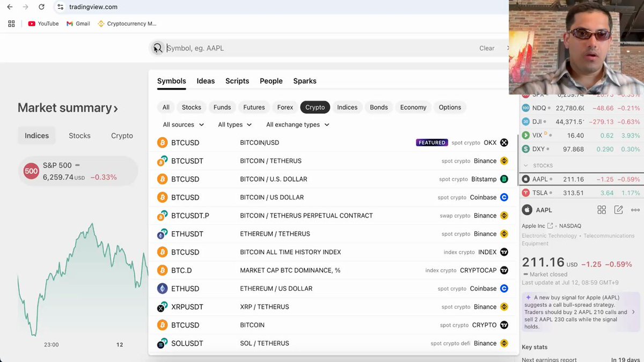Select NDQ in the watchlist
This screenshot has width=644, height=362.
581,108
